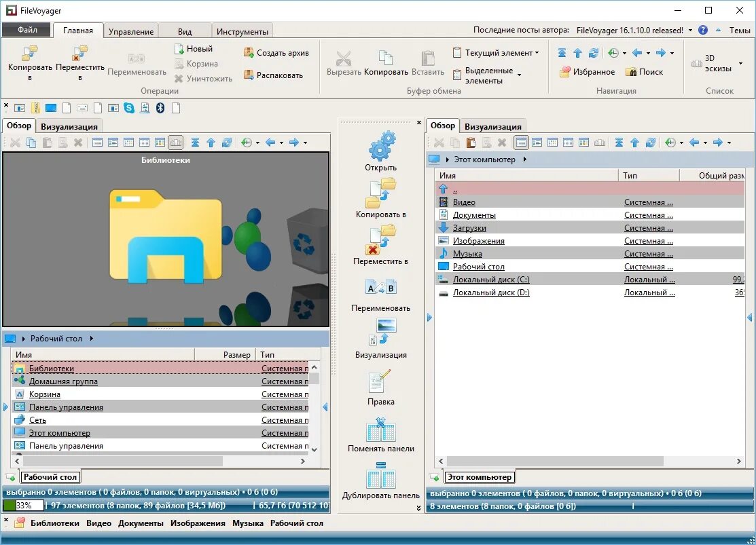The width and height of the screenshot is (756, 545).
Task: Click the help question mark icon
Action: 703,30
